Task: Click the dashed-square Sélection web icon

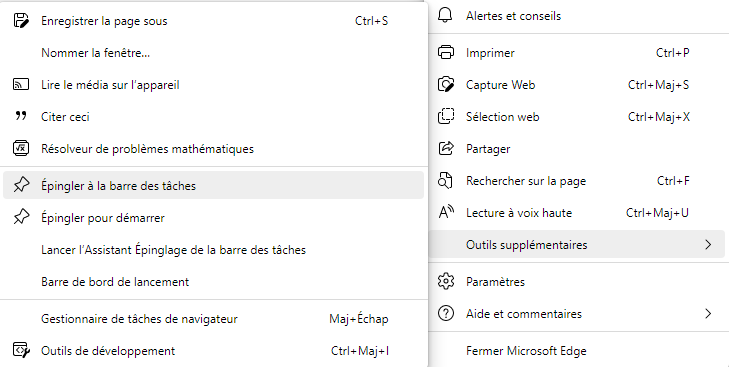Action: click(x=446, y=116)
